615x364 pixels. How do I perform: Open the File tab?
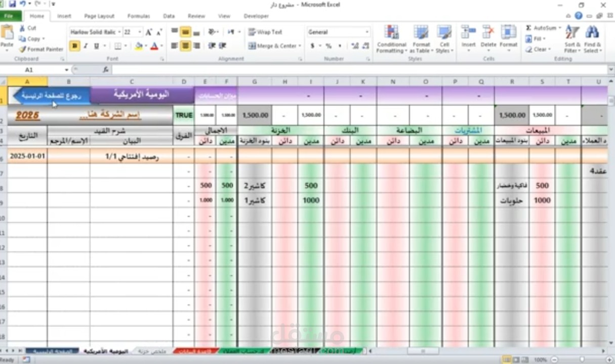[9, 16]
